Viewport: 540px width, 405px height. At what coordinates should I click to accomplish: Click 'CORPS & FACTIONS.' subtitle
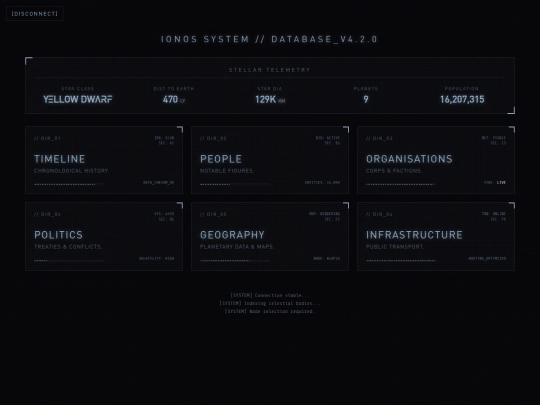(394, 171)
